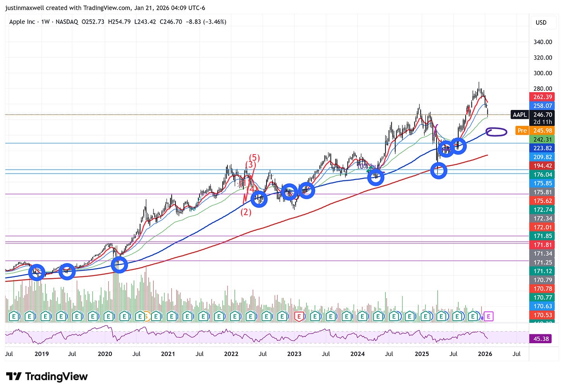Click the red 170.78 price label
This screenshot has height=392, width=564.
click(542, 289)
